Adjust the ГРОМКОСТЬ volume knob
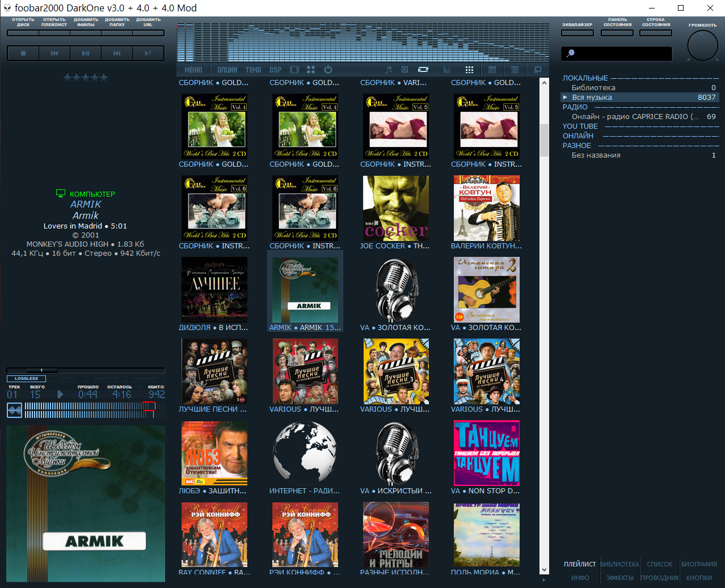Image resolution: width=725 pixels, height=588 pixels. 703,46
